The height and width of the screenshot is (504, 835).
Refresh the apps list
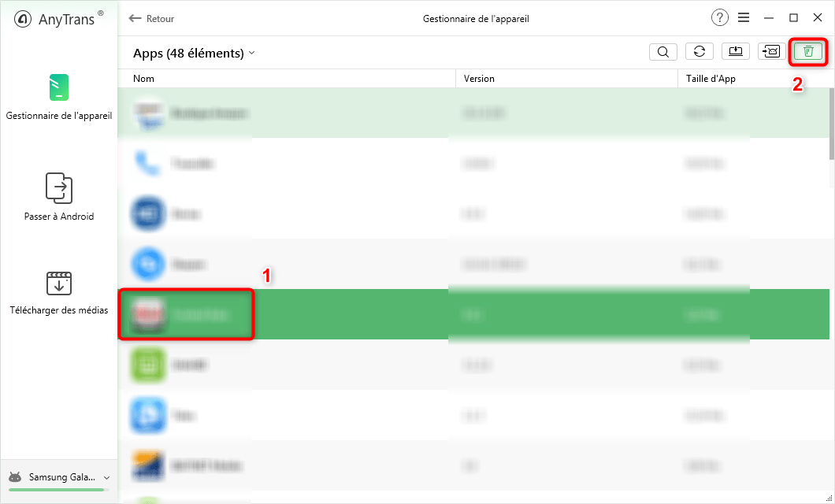[x=700, y=52]
